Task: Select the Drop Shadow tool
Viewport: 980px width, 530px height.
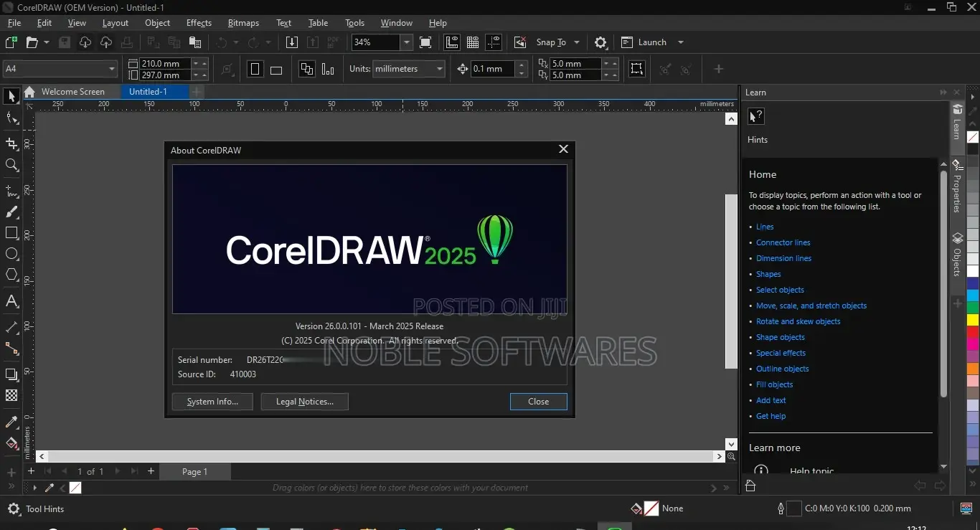Action: click(x=11, y=374)
